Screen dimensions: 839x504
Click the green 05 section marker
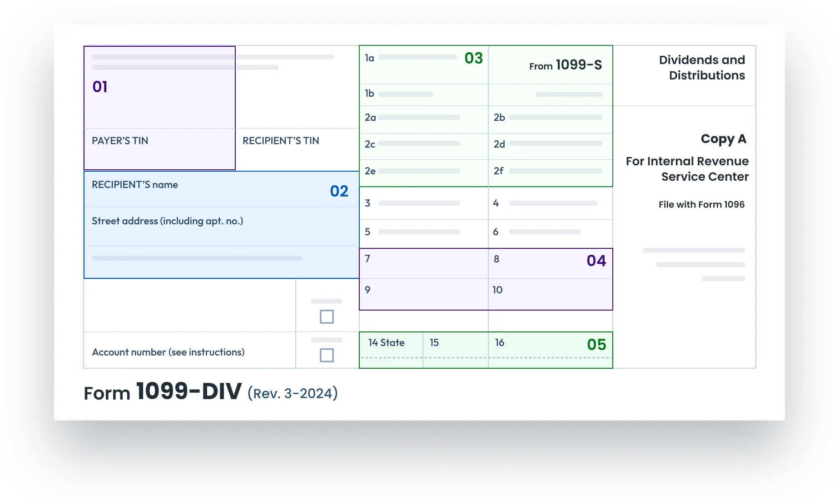596,345
